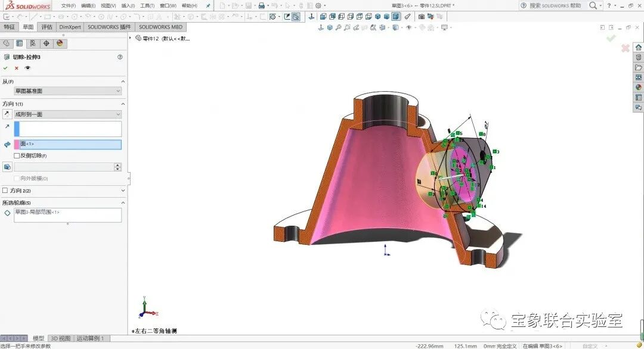Switch to the 运动算例 1 bottom tab

91,338
